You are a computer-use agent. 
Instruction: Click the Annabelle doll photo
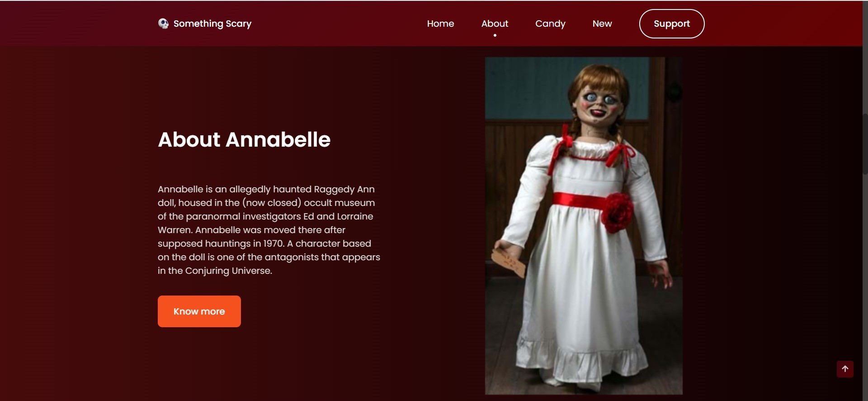click(x=584, y=225)
